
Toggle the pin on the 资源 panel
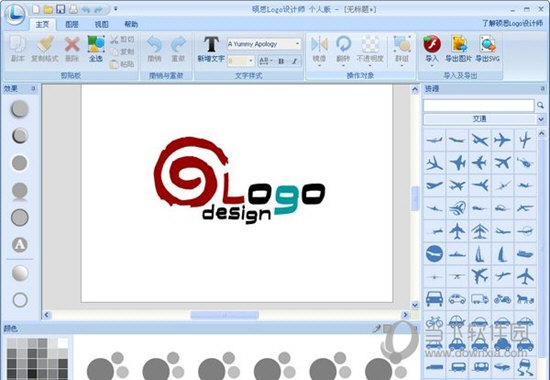pyautogui.click(x=542, y=89)
